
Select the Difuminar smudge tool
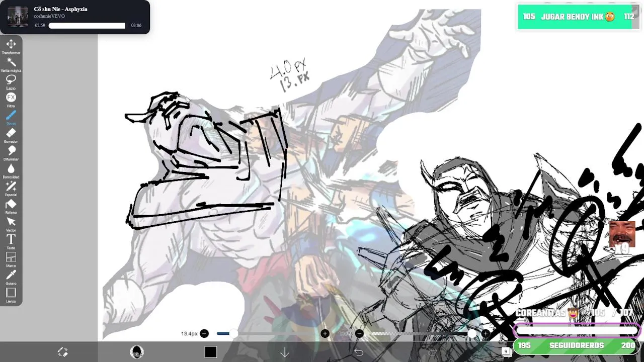pyautogui.click(x=11, y=153)
